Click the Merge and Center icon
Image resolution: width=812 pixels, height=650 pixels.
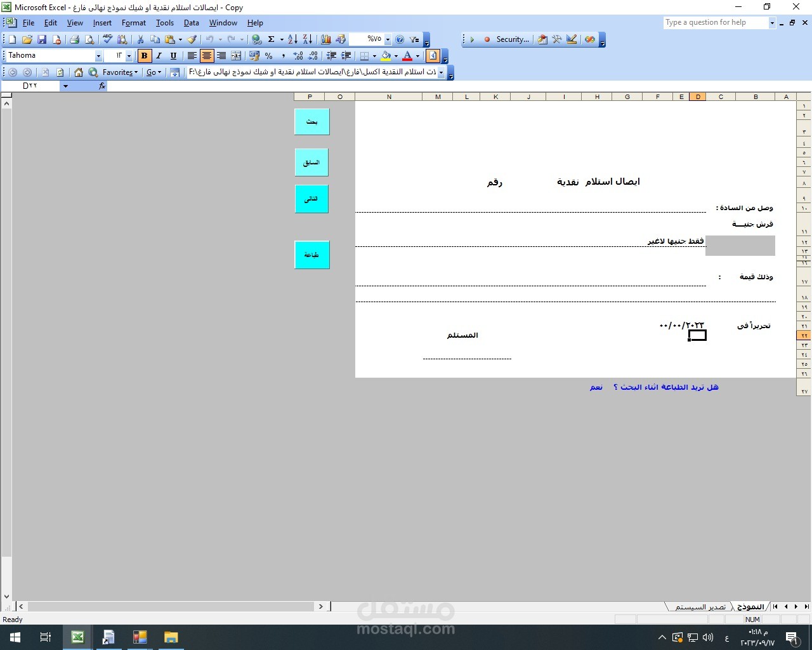pos(236,56)
